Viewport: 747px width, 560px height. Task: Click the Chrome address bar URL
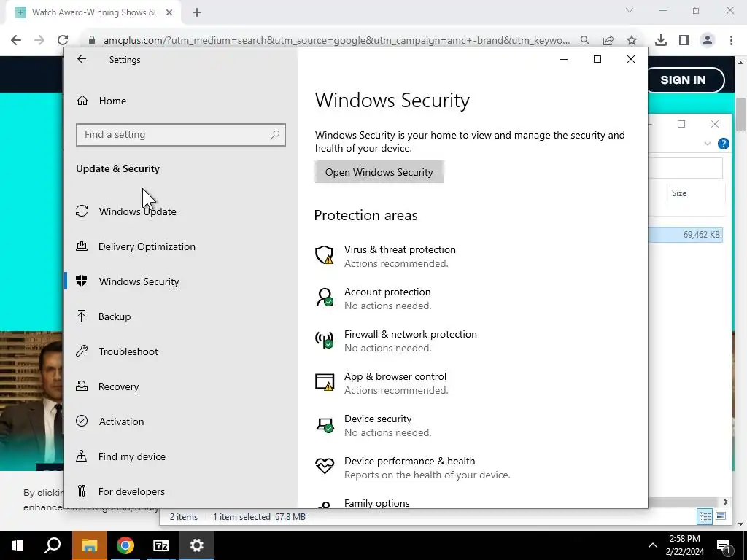click(x=336, y=40)
